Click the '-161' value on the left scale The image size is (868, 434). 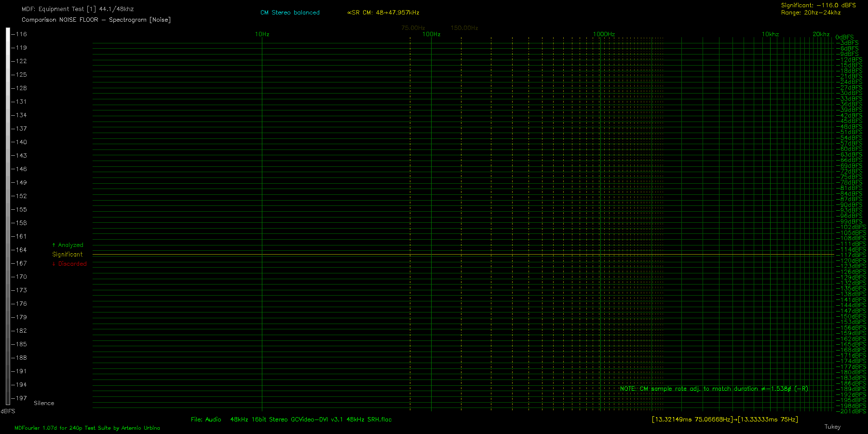(19, 236)
